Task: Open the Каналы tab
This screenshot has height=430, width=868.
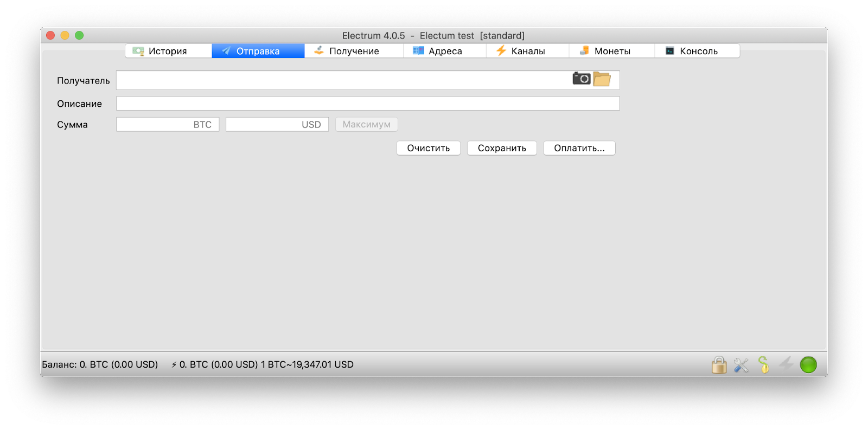Action: (x=527, y=51)
